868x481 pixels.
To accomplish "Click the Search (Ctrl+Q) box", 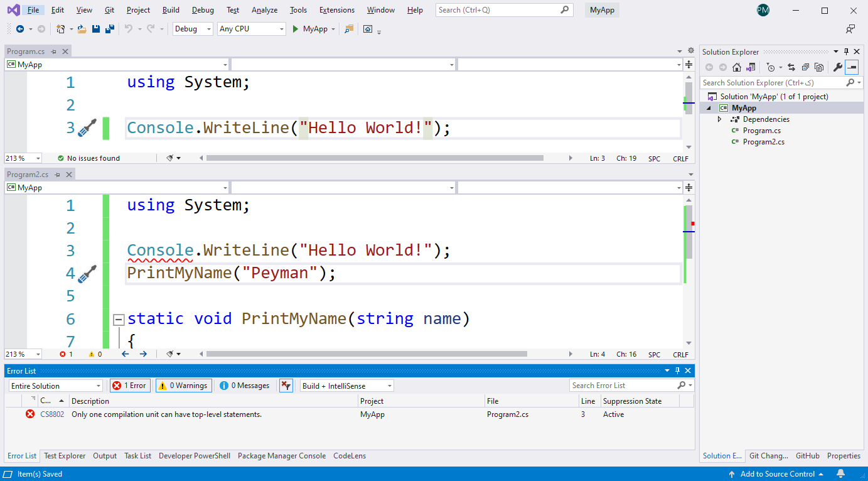I will [505, 10].
